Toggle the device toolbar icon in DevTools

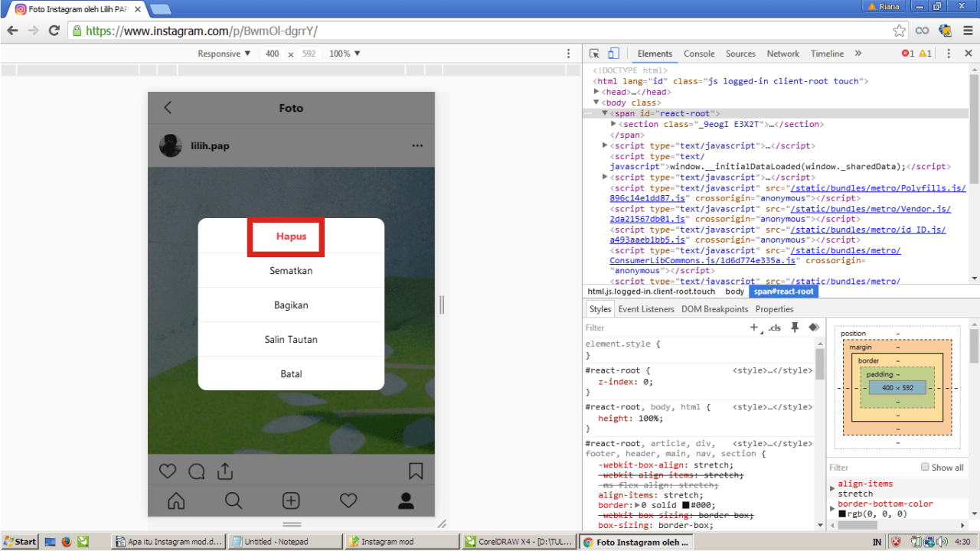613,54
